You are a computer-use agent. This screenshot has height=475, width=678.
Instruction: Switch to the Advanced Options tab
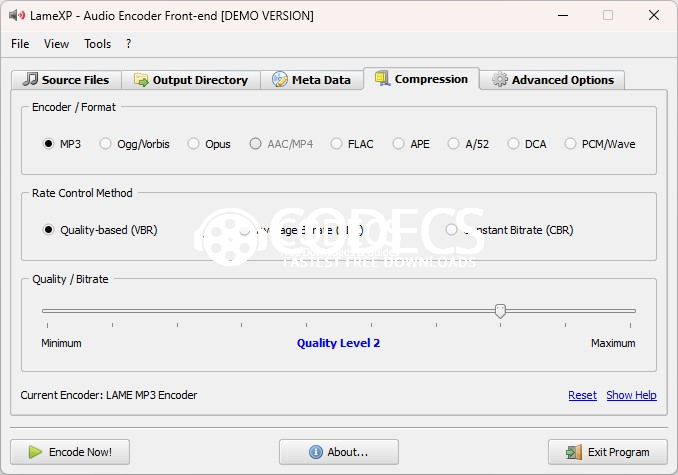[x=552, y=80]
